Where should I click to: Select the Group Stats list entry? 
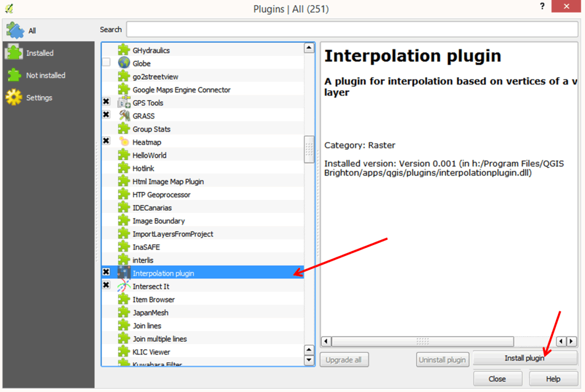coord(203,129)
